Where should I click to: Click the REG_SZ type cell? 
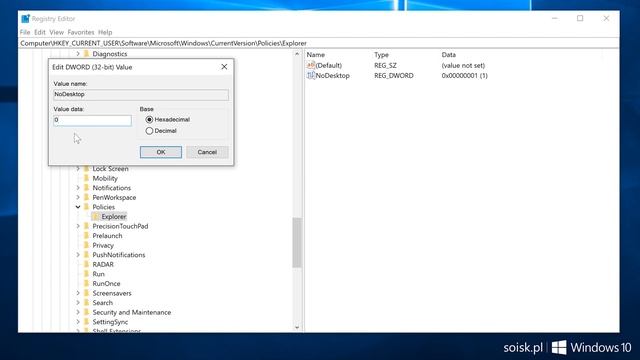pyautogui.click(x=385, y=65)
